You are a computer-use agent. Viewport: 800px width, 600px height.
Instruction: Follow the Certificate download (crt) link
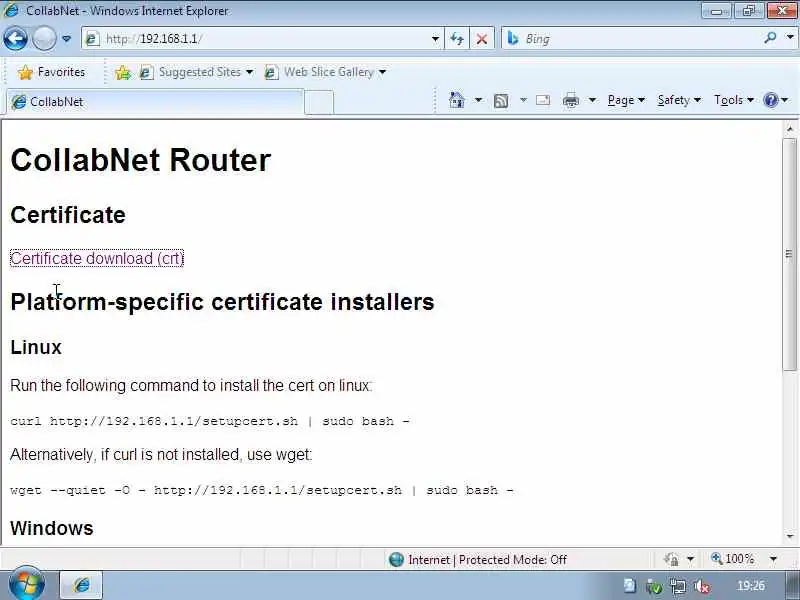click(97, 258)
